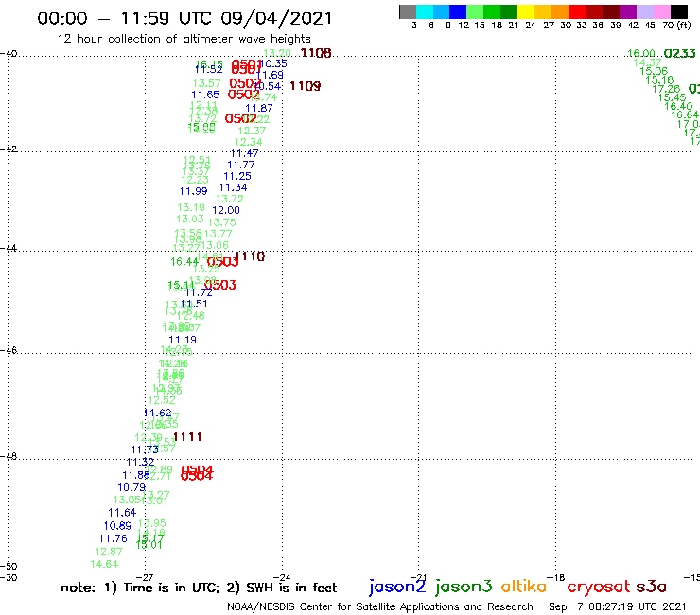Click the green value 13.19

191,207
